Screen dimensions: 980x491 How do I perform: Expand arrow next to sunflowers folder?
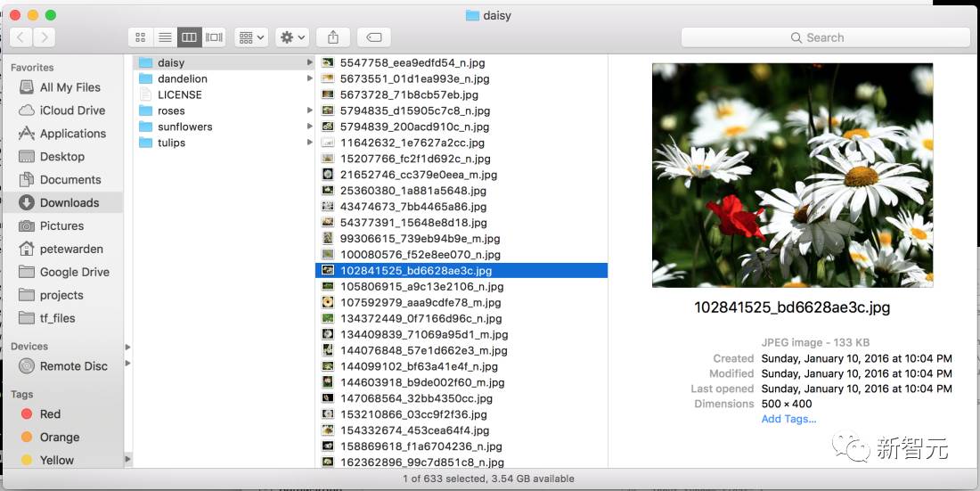coord(309,127)
